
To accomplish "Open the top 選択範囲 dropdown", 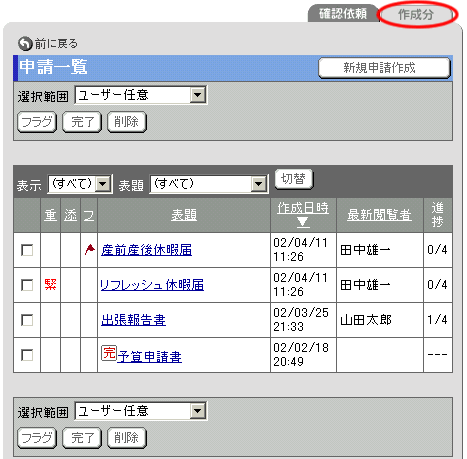I will click(x=141, y=95).
